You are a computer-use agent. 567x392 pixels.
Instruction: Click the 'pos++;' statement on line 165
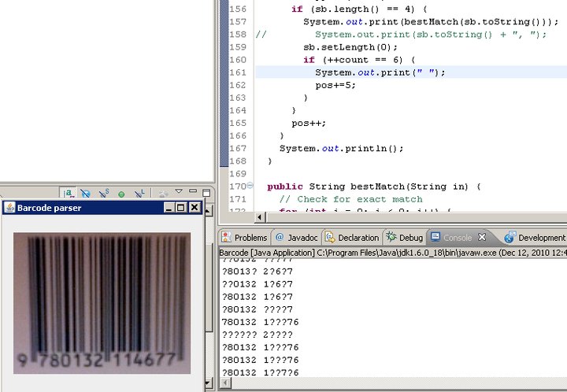point(309,124)
